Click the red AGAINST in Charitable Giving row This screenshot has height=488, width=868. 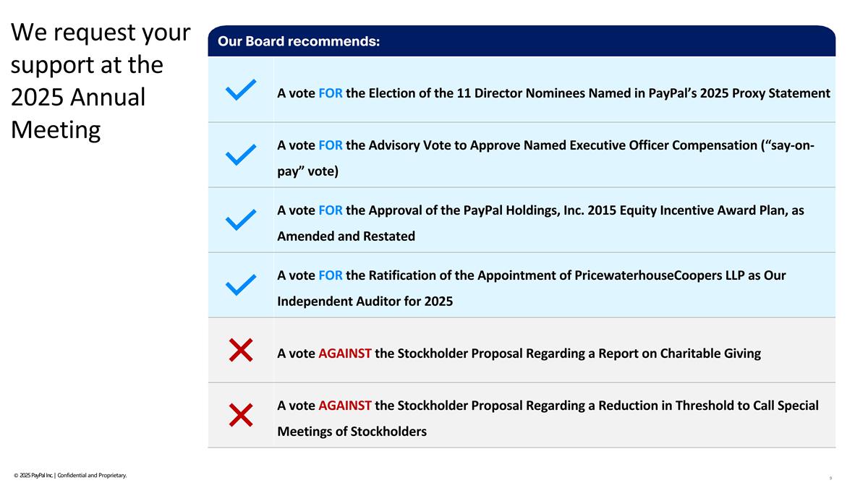[x=345, y=354]
